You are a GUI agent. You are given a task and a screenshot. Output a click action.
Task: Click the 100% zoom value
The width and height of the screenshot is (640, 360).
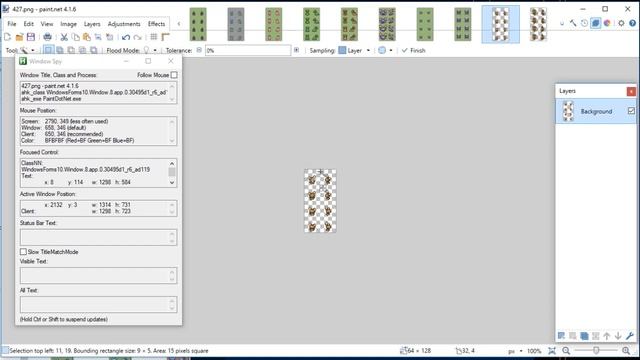(x=534, y=351)
